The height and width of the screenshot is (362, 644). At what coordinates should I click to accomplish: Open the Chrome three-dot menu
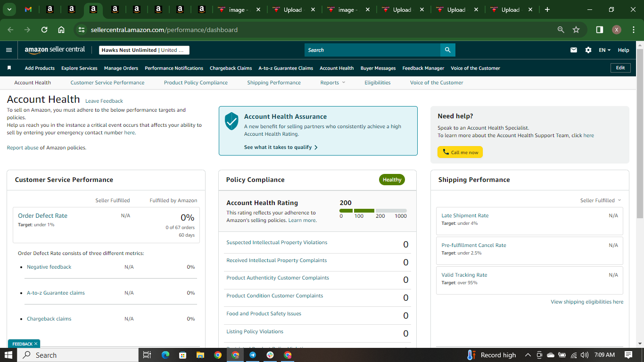(x=633, y=30)
